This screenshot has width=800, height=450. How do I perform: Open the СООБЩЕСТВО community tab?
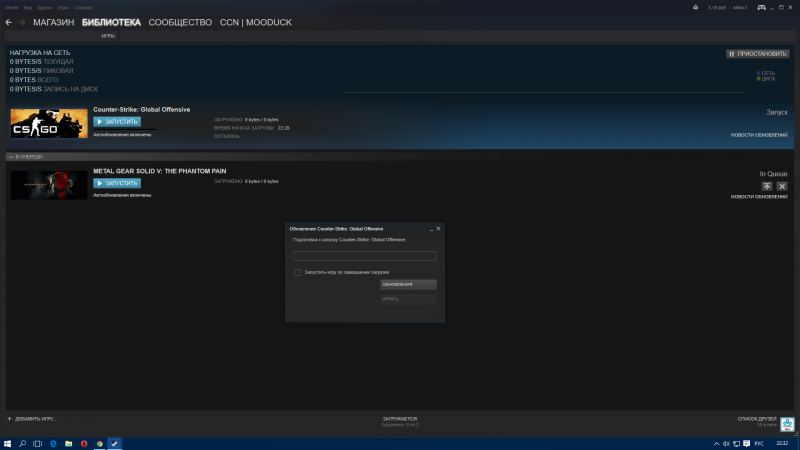point(180,22)
